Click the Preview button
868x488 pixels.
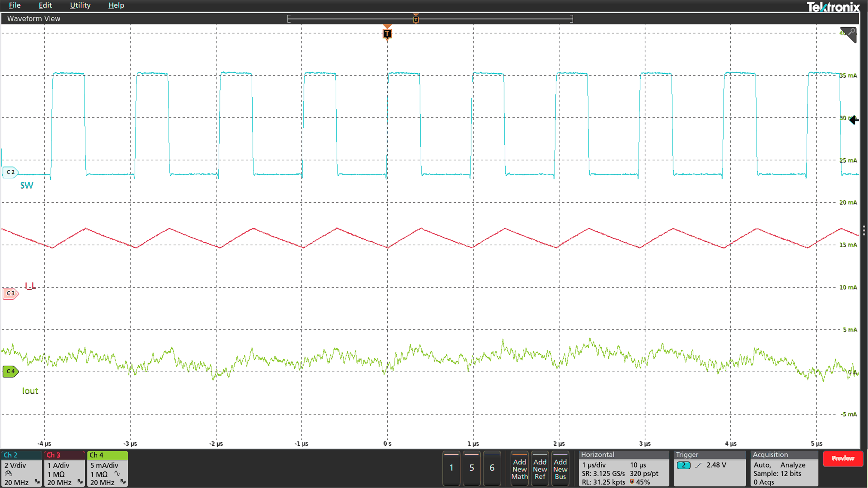pos(843,459)
